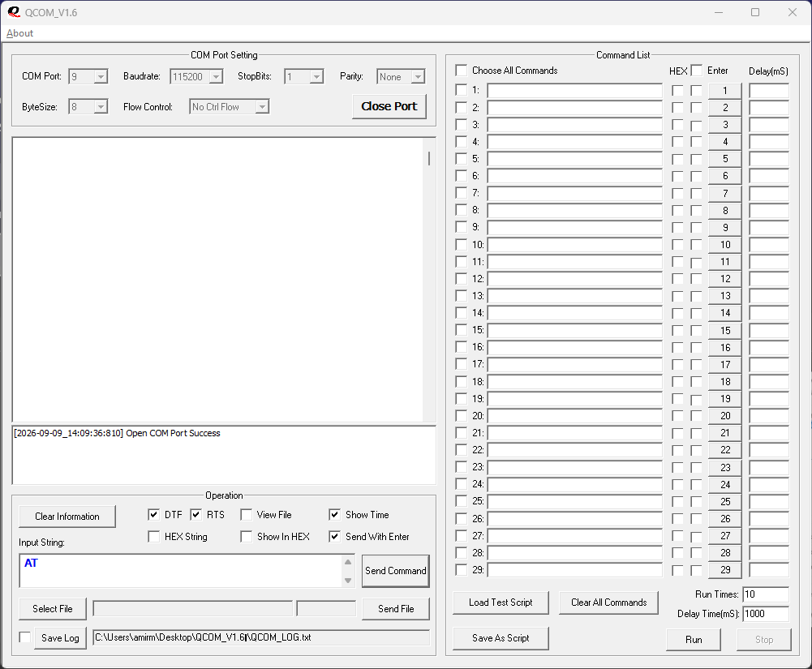
Task: Enable the HEX String checkbox
Action: [154, 537]
